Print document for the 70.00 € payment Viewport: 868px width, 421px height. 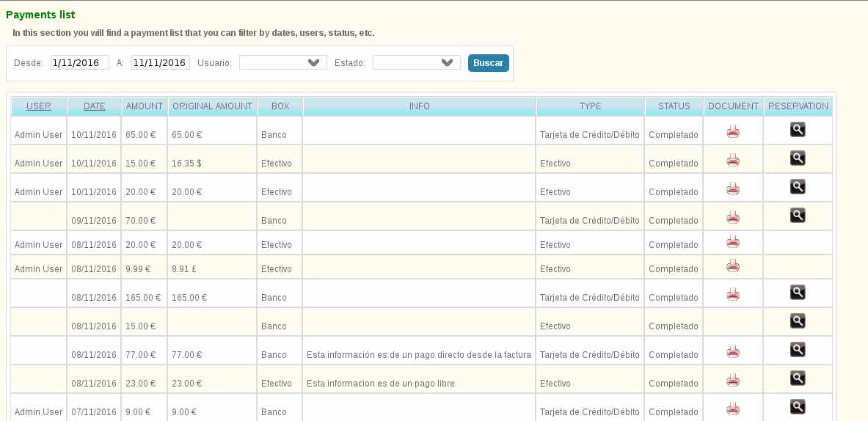coord(733,217)
